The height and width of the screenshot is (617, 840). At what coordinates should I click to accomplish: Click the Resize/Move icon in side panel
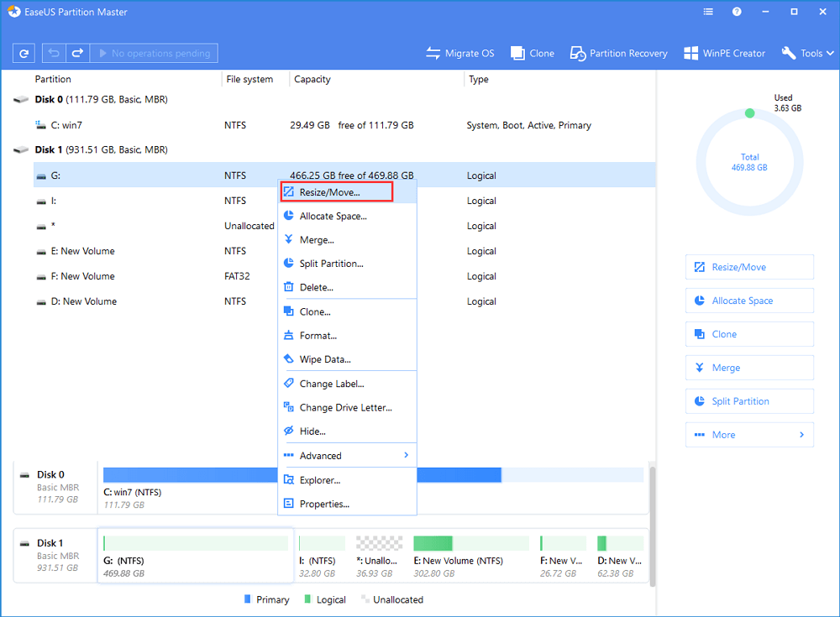[700, 267]
